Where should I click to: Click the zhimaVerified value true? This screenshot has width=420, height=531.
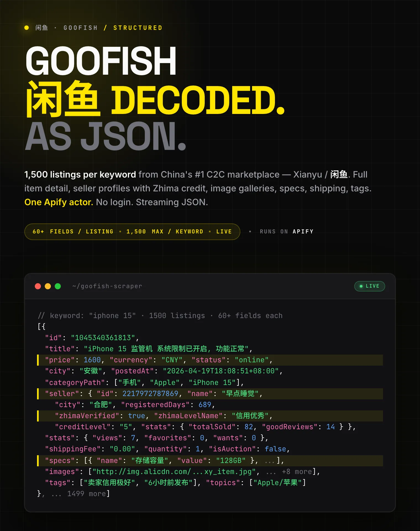click(x=136, y=416)
